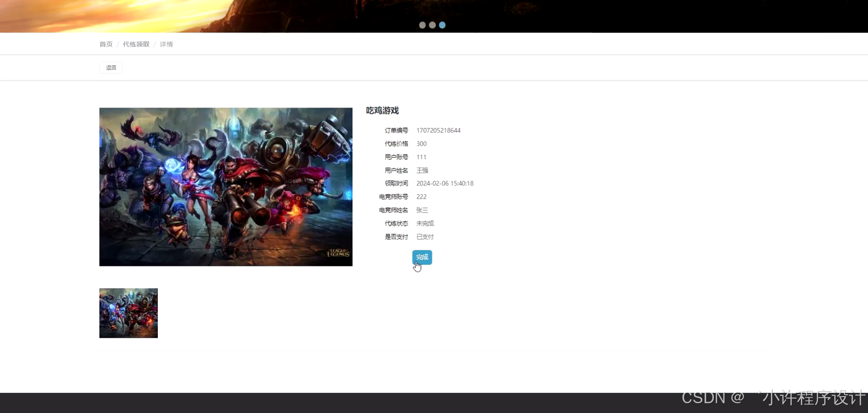Go to 代练领取 breadcrumb link
Viewport: 868px width, 413px height.
coord(136,44)
